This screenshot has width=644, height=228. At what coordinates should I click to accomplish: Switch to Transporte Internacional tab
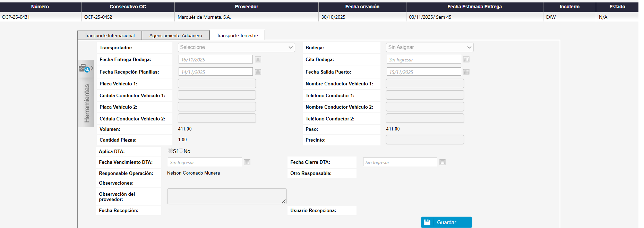coord(110,35)
